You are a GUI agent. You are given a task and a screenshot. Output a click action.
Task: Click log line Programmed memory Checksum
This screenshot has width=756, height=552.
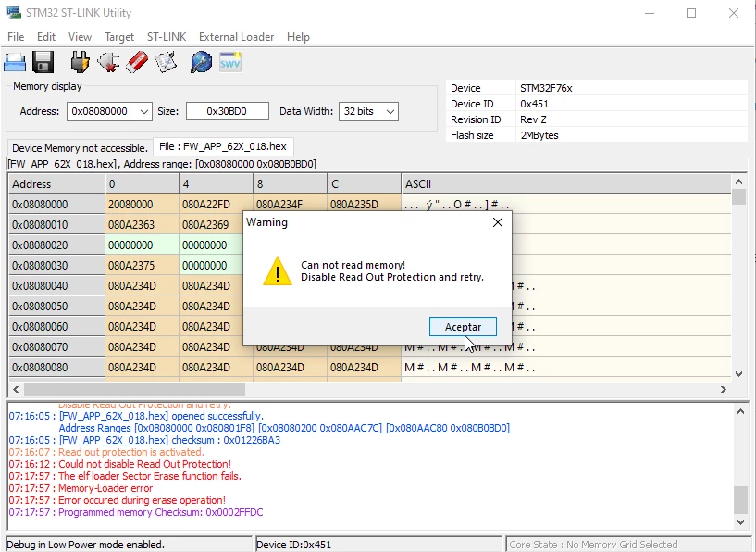tap(136, 512)
